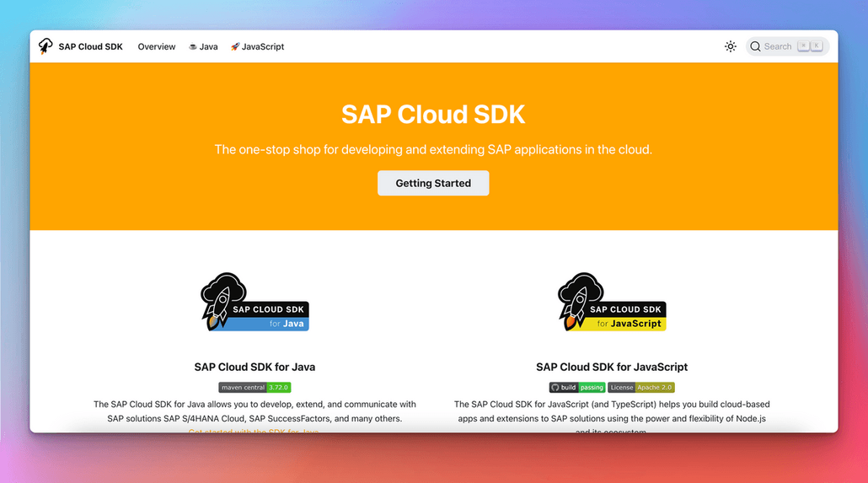This screenshot has height=483, width=868.
Task: Click the maven central 3.72.0 badge
Action: (x=255, y=387)
